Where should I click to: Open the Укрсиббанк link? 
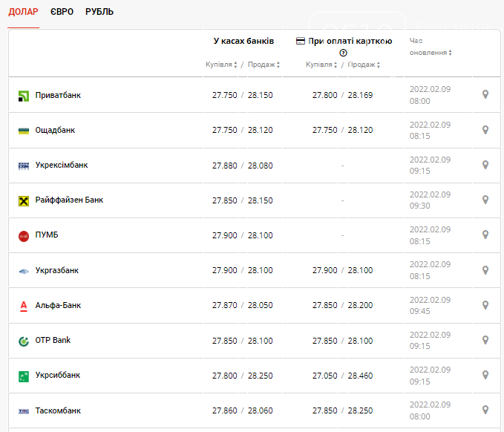(x=58, y=375)
